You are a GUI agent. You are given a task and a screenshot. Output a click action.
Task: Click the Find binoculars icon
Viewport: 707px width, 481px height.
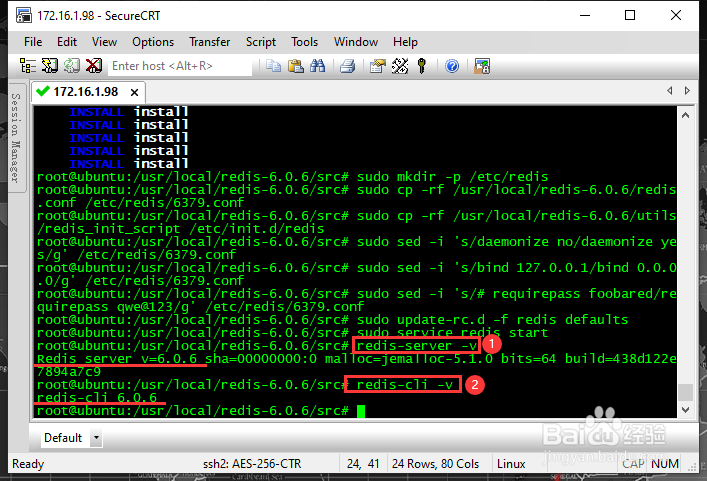pos(317,66)
